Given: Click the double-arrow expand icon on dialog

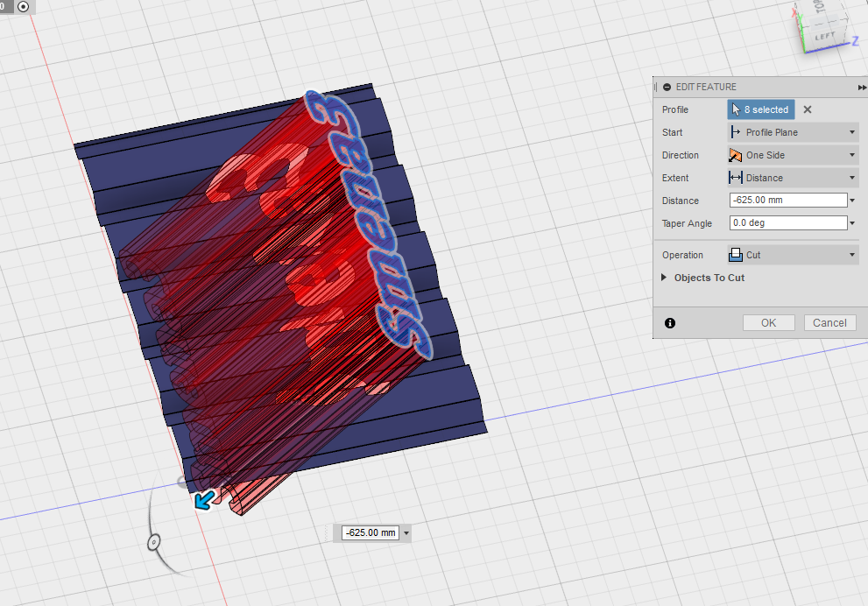Looking at the screenshot, I should (862, 88).
